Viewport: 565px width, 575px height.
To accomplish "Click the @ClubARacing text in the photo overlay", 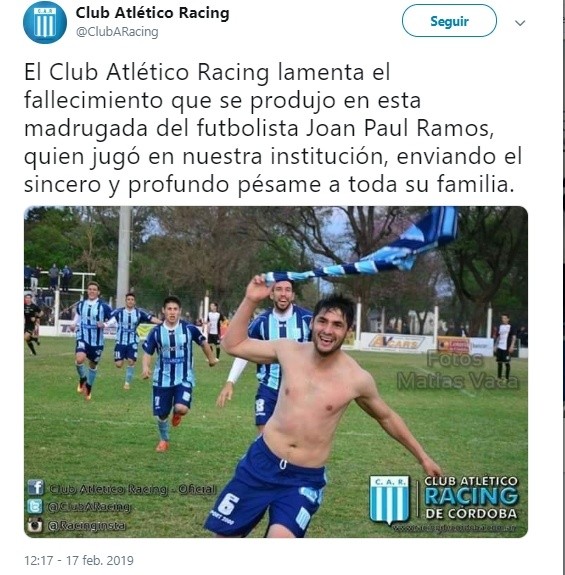I will tap(89, 507).
